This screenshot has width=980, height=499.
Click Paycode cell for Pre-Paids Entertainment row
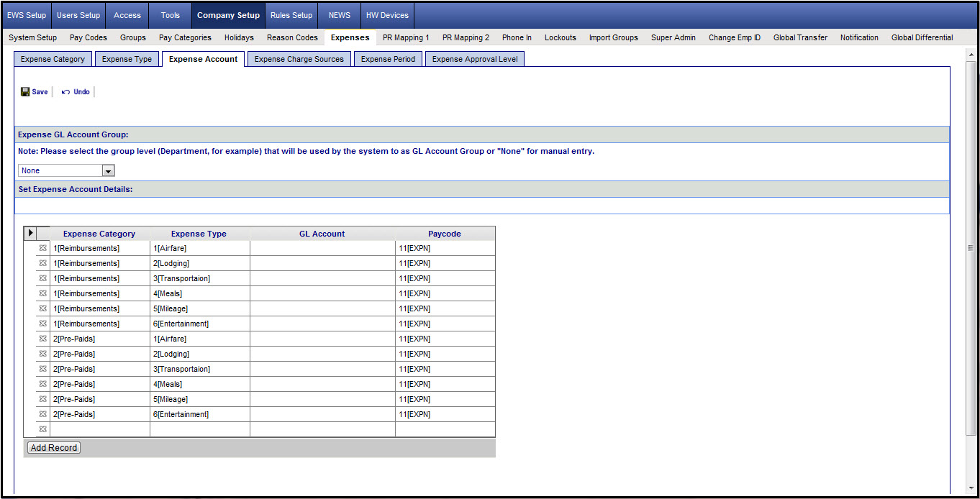click(x=445, y=414)
